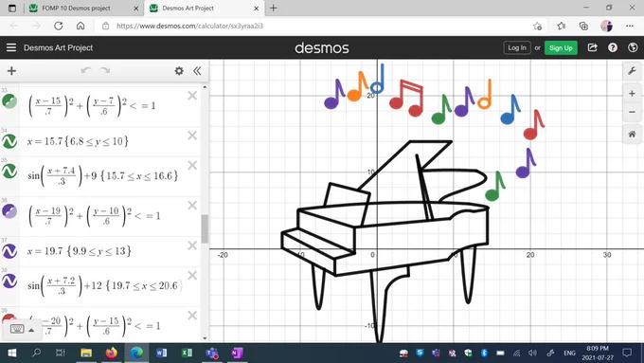Open browser favorites list
The image size is (644, 363).
point(562,26)
